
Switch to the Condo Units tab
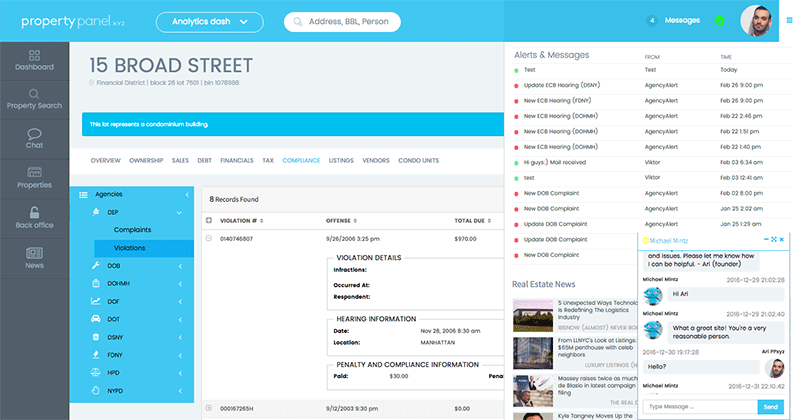tap(418, 160)
